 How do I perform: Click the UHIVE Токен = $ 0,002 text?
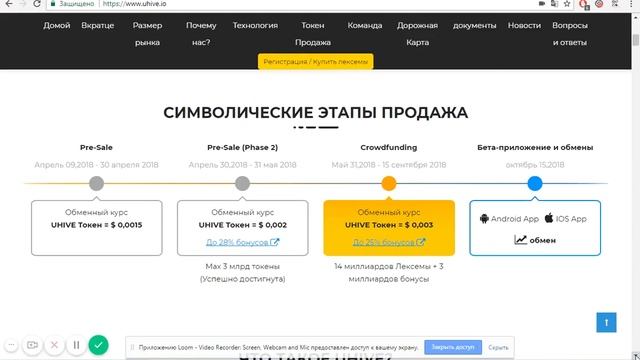pos(242,225)
